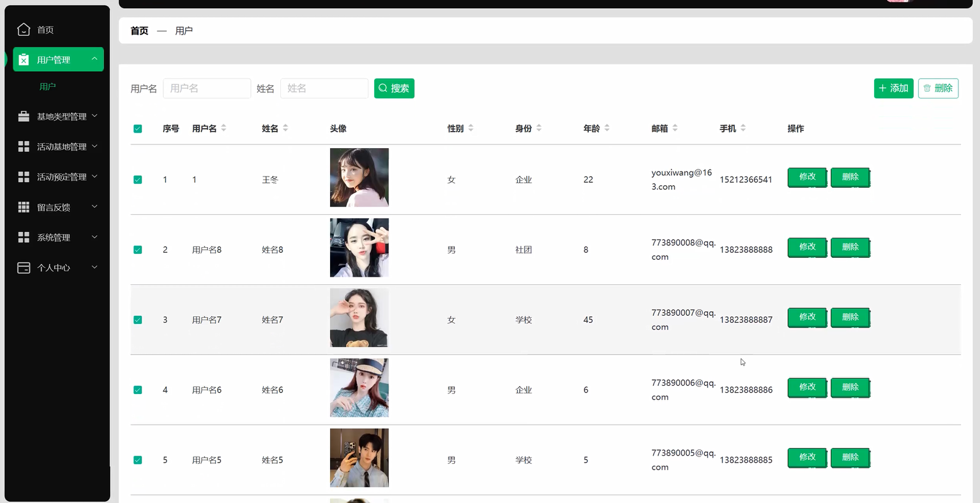Focus the 用户名 search field
Image resolution: width=980 pixels, height=503 pixels.
[x=207, y=88]
